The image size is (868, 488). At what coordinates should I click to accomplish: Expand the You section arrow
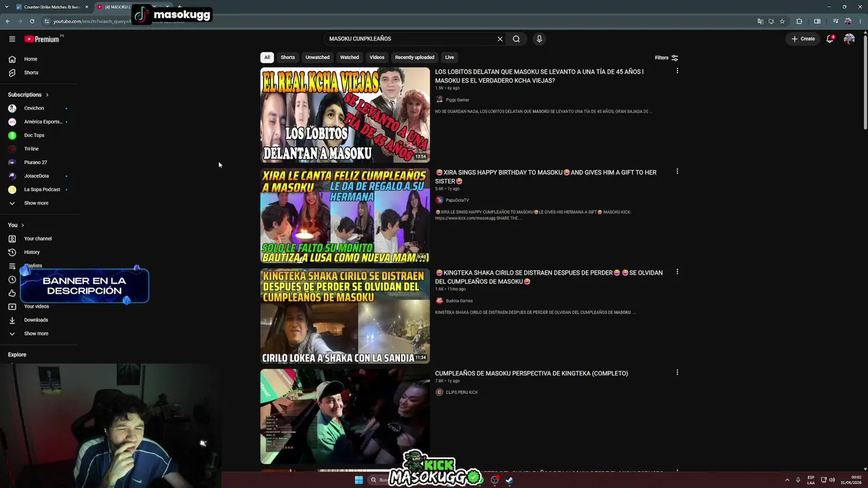point(22,225)
